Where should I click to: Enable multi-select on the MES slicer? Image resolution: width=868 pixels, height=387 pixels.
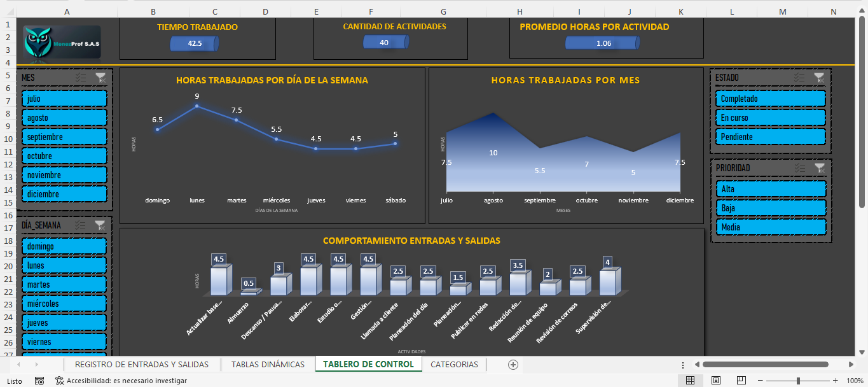pyautogui.click(x=81, y=78)
